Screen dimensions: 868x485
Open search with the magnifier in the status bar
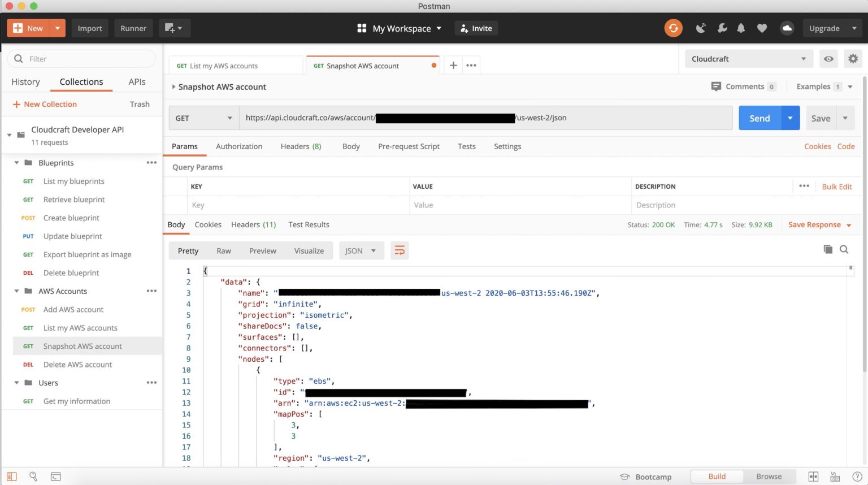(33, 477)
